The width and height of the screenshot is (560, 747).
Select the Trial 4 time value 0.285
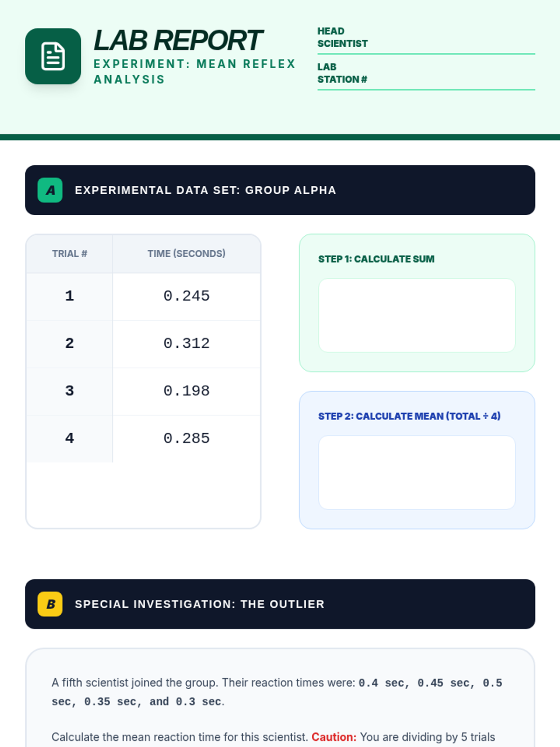(186, 438)
